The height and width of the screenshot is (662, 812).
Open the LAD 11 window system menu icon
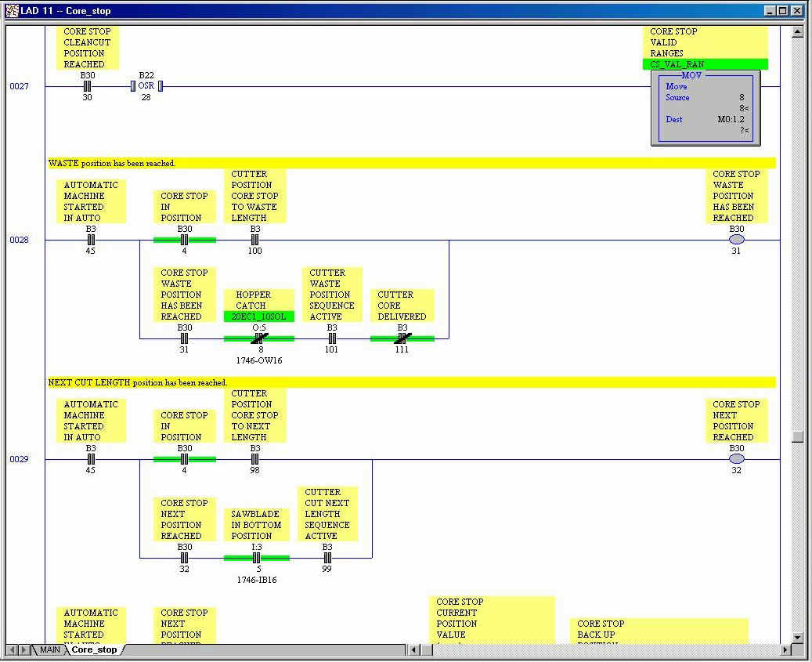12,11
